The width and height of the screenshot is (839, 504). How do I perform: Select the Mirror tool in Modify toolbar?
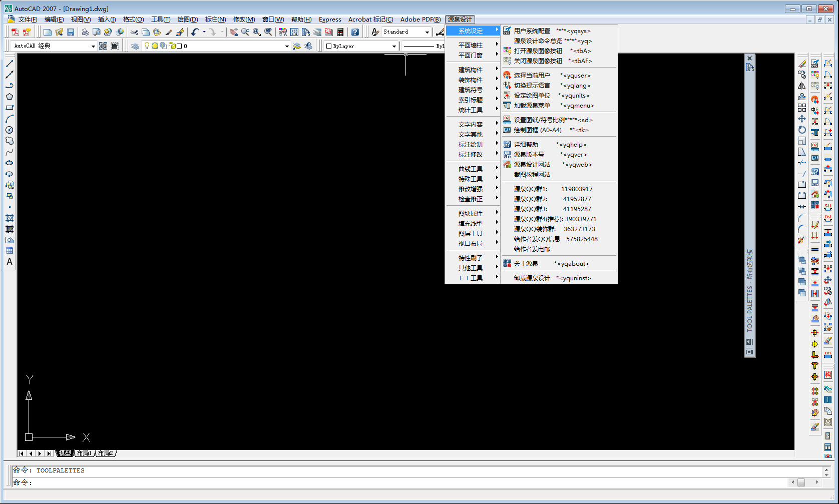802,86
